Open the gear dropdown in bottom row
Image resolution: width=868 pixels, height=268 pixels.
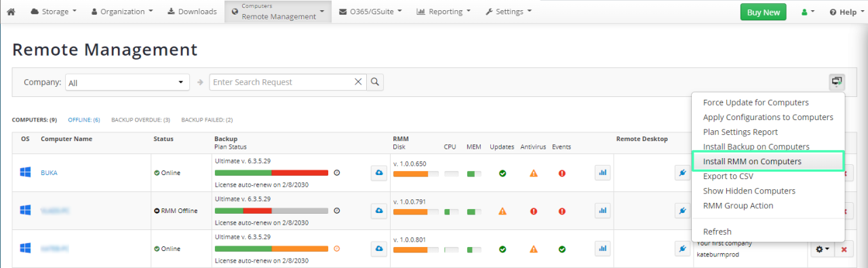823,250
